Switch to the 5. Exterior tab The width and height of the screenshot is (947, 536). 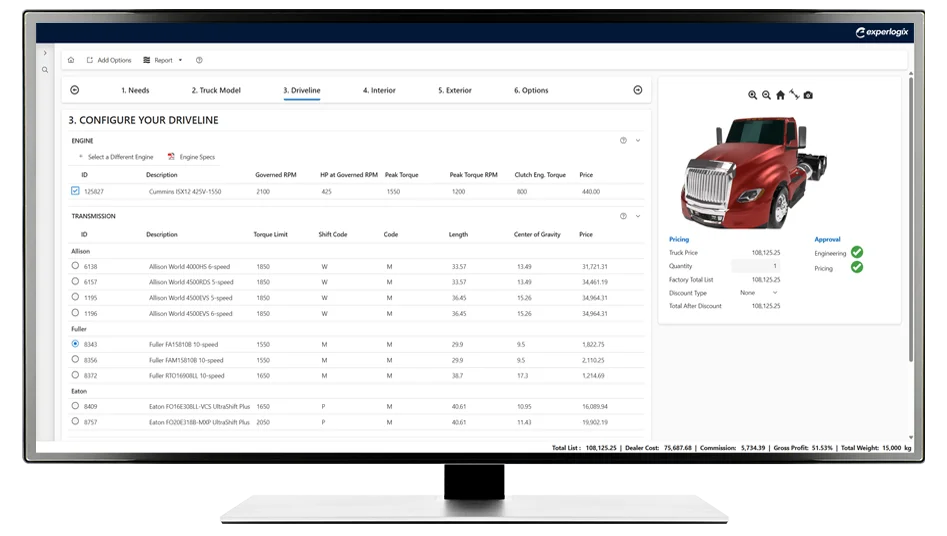point(455,90)
